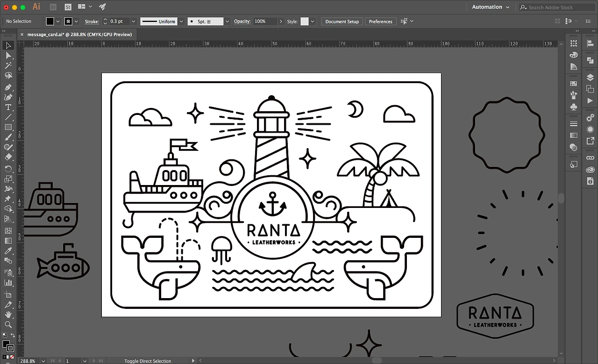
Task: Select the Line Segment tool
Action: coord(8,117)
